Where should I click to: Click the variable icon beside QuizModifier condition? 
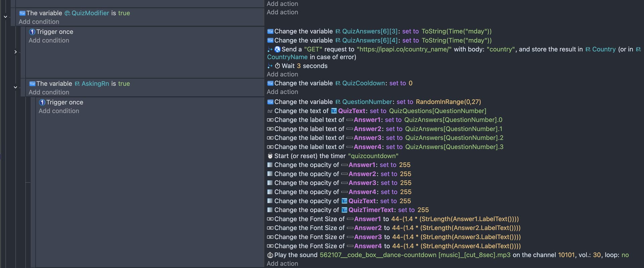coord(22,13)
